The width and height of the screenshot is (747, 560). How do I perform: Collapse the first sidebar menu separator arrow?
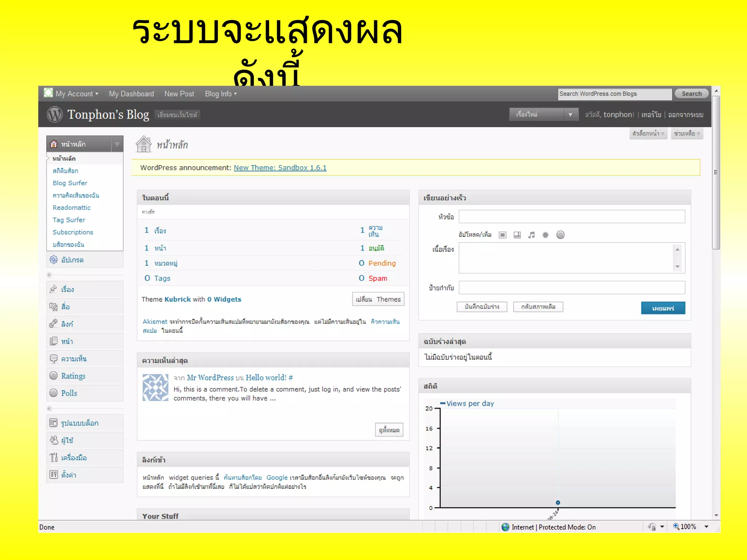click(49, 275)
